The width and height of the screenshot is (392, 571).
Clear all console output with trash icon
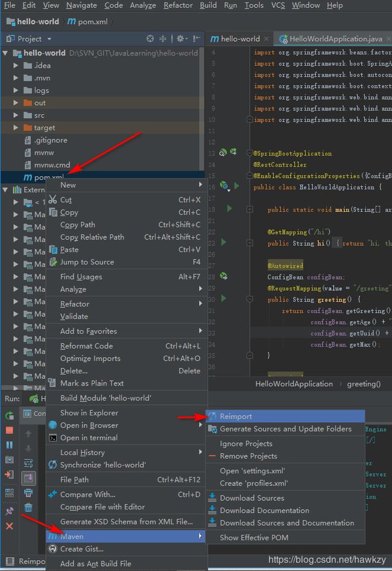pyautogui.click(x=28, y=507)
